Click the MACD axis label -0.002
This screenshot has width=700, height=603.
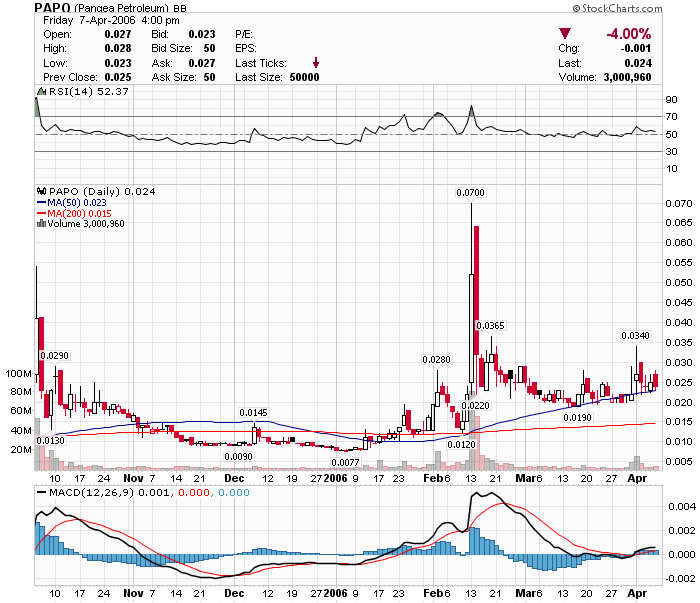click(680, 579)
